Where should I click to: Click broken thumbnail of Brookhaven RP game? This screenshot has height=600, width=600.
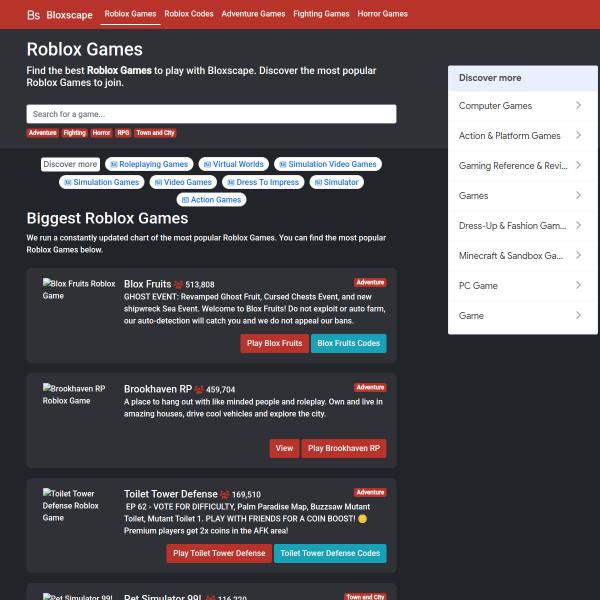pos(74,394)
